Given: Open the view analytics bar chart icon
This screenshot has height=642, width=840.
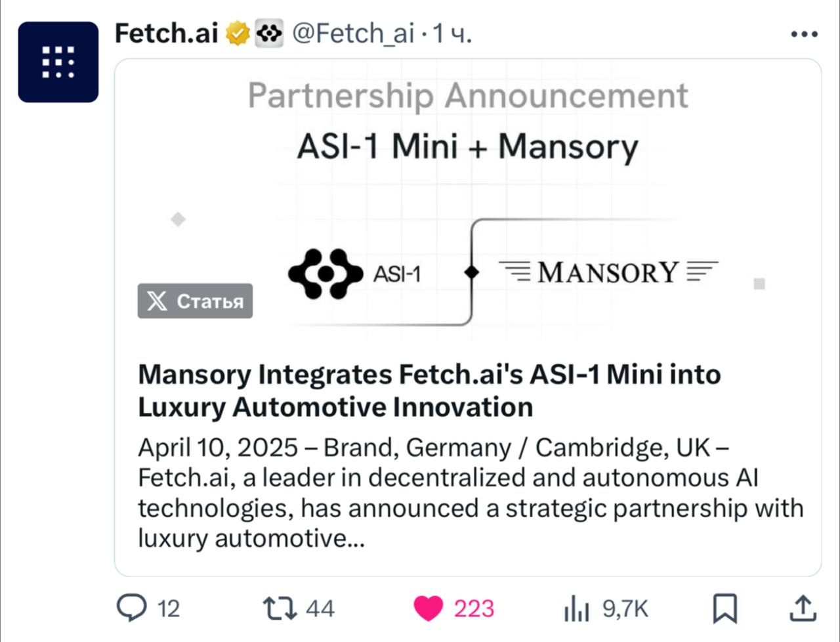Looking at the screenshot, I should (577, 610).
